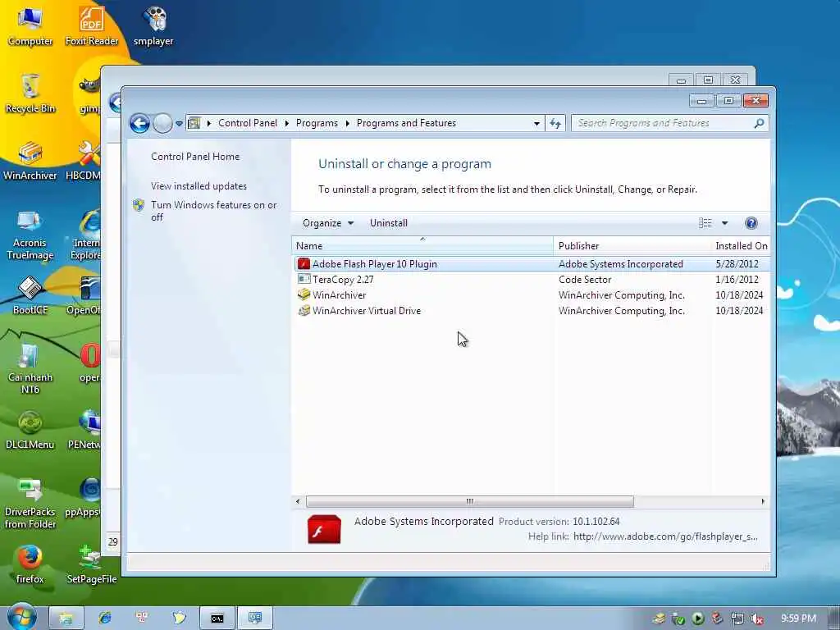
Task: Open the Foxit Reader desktop icon
Action: click(x=92, y=25)
